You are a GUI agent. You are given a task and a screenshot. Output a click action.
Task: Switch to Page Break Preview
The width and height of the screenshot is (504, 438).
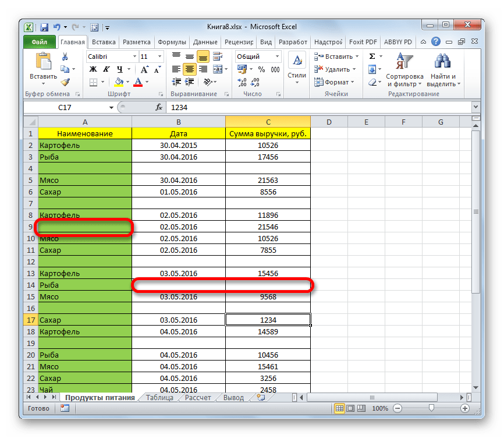pos(361,408)
